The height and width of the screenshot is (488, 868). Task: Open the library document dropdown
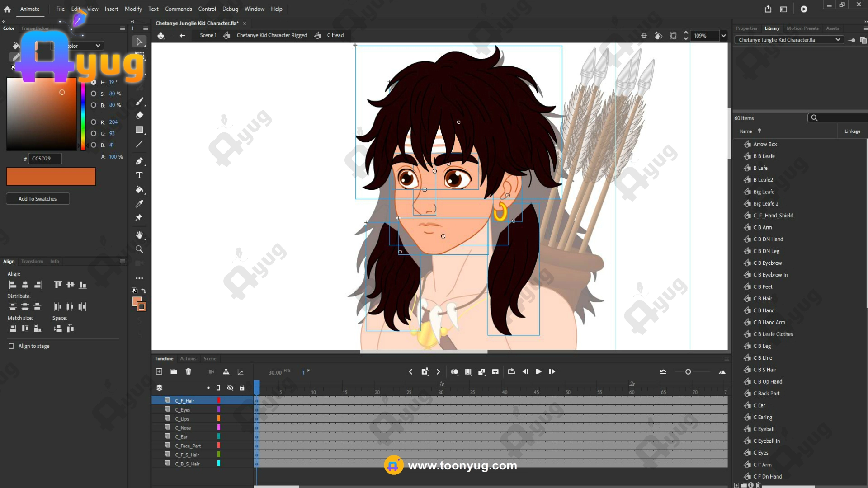838,40
